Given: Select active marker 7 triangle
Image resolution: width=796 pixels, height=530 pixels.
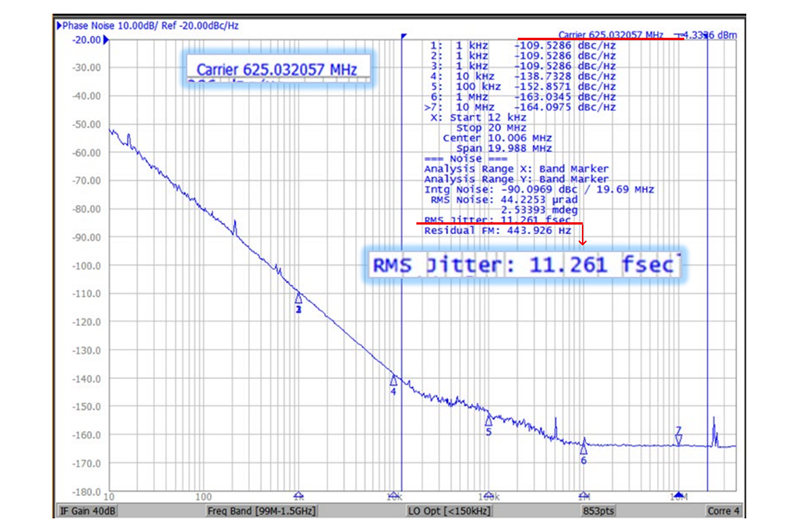Looking at the screenshot, I should [679, 439].
